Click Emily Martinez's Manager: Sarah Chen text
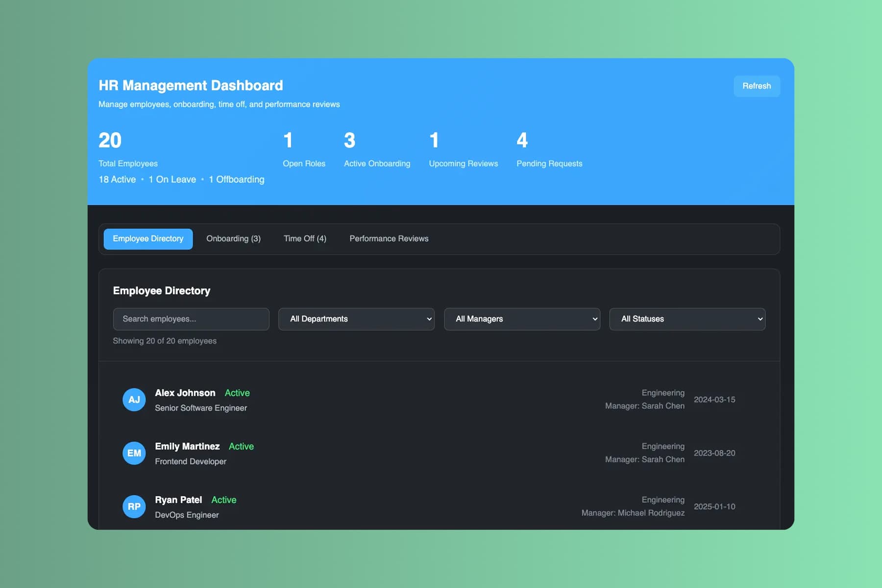This screenshot has width=882, height=588. 645,460
